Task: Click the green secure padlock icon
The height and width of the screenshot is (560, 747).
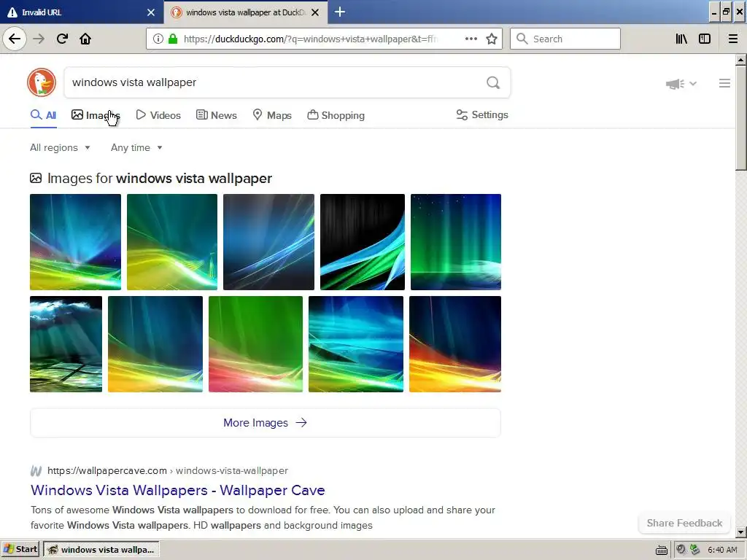Action: tap(173, 39)
